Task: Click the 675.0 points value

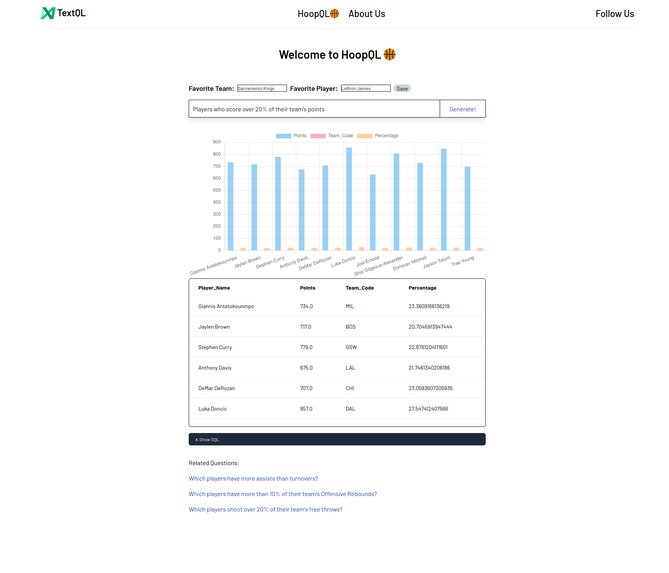Action: point(306,368)
